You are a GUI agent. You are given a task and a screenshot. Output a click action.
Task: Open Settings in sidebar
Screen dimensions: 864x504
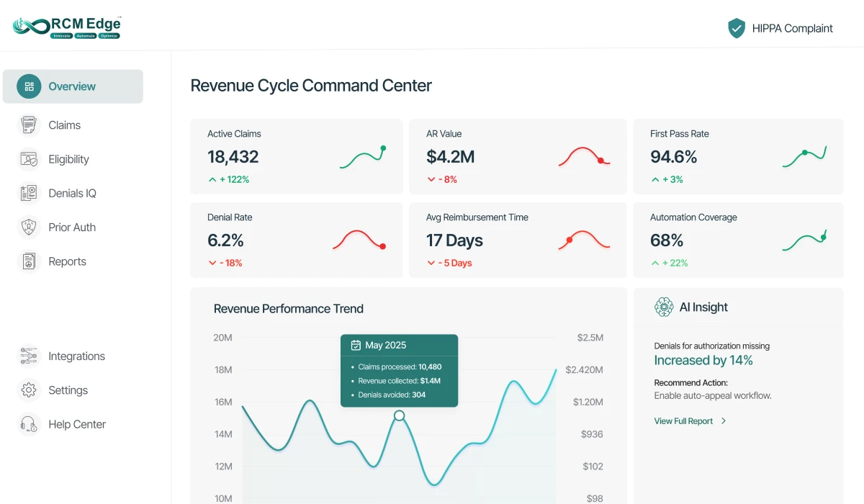point(68,390)
